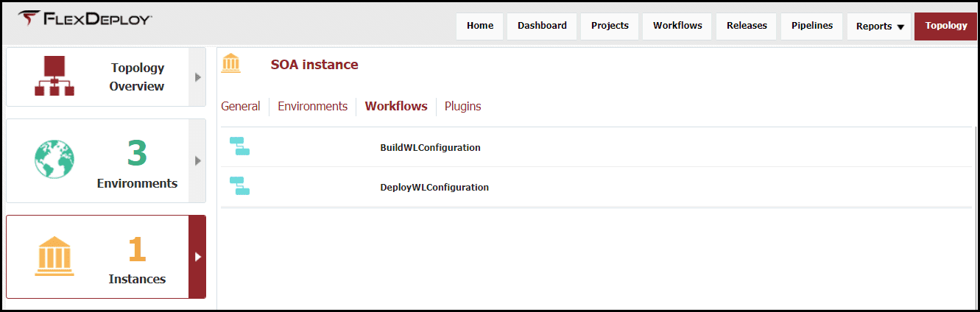Open the Reports dropdown menu
Viewport: 980px width, 312px height.
tap(879, 26)
